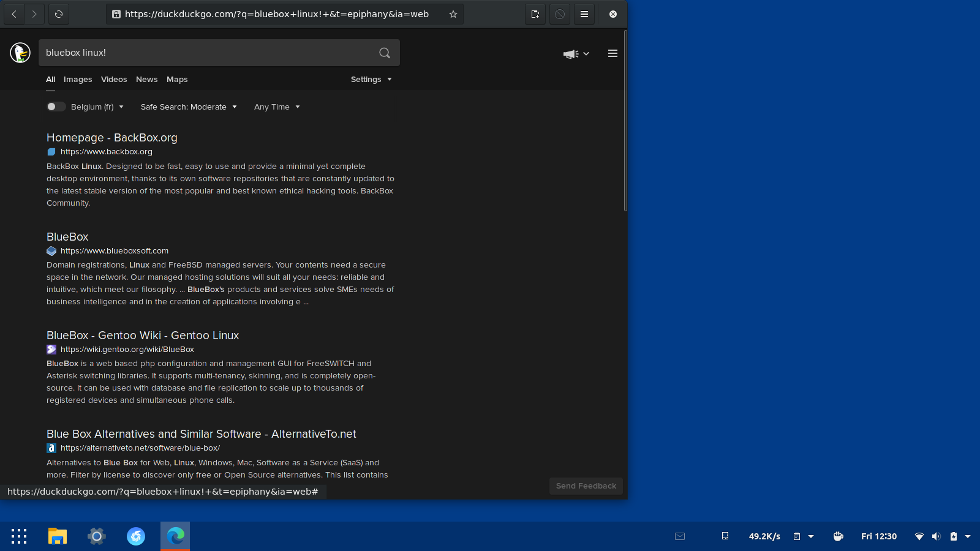The width and height of the screenshot is (980, 551).
Task: Click the blueboxsoft.com result favicon
Action: pyautogui.click(x=51, y=251)
